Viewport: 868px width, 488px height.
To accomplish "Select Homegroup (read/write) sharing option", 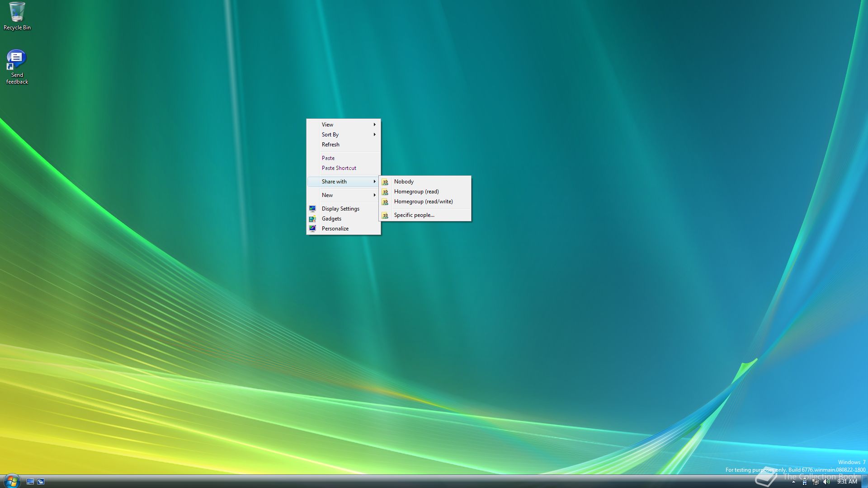I will [425, 202].
